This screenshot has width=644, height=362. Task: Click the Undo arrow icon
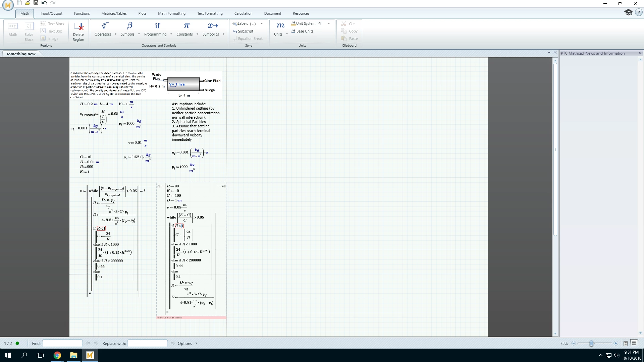pos(44,3)
